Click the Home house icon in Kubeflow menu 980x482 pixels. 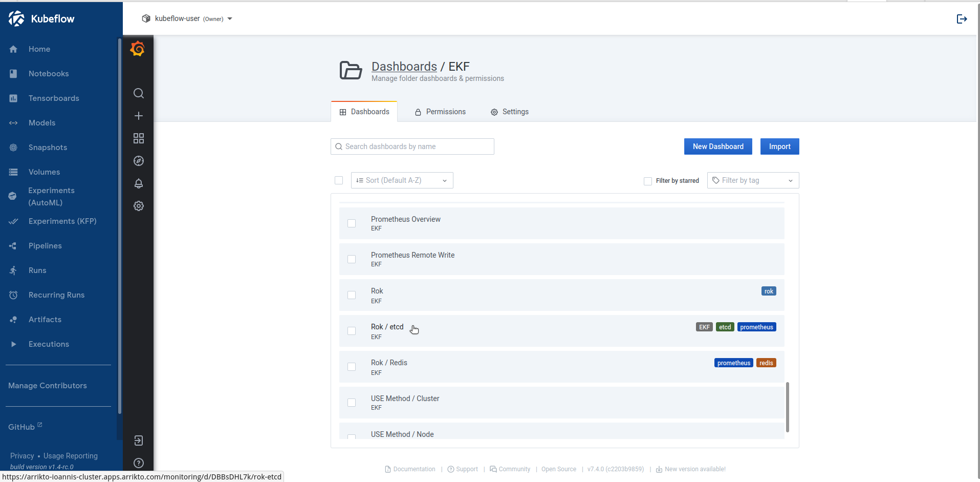[13, 49]
